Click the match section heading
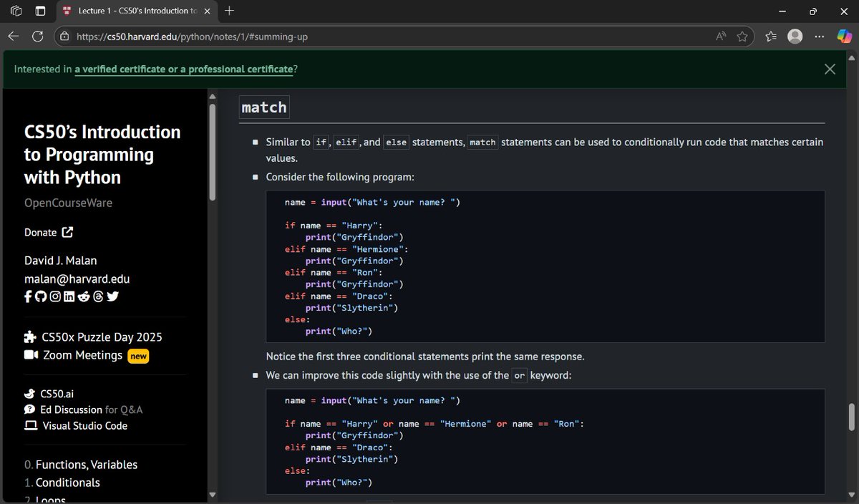This screenshot has height=504, width=859. (264, 107)
